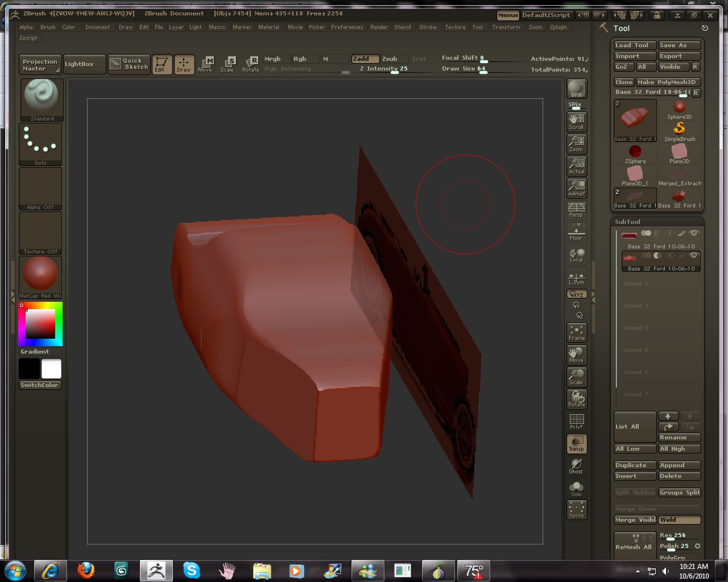Toggle Zadd mode
This screenshot has height=582, width=728.
(x=365, y=59)
